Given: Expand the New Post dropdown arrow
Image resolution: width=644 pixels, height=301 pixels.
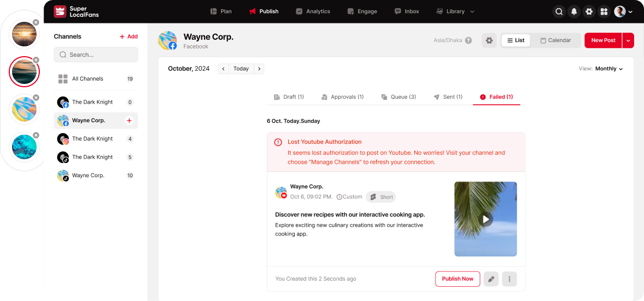Looking at the screenshot, I should coord(628,40).
